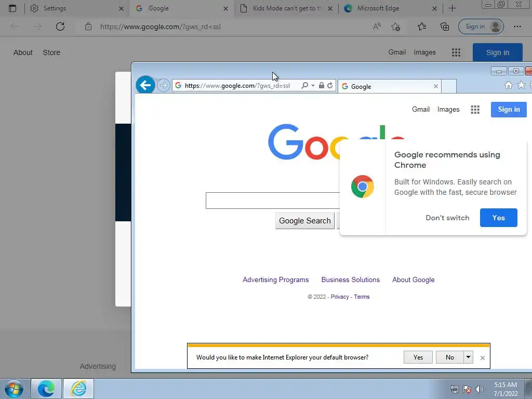Open About Google link
Viewport: 532px width, 399px height.
(413, 280)
